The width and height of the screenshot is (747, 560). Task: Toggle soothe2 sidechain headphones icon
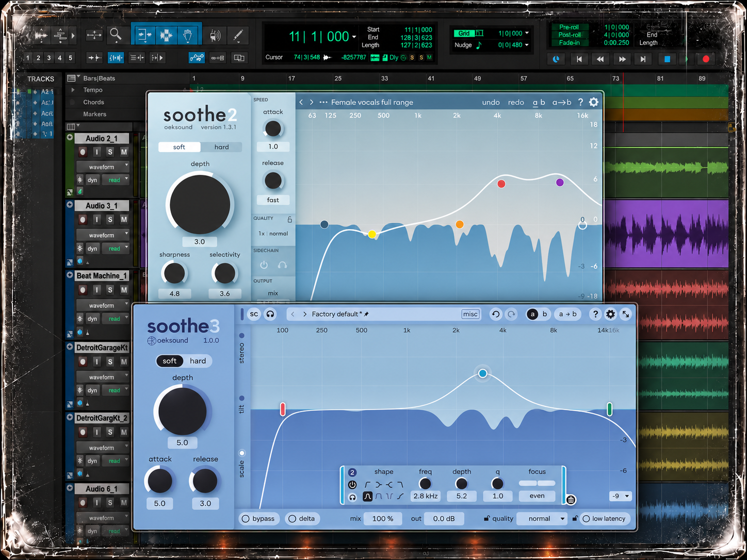[282, 265]
